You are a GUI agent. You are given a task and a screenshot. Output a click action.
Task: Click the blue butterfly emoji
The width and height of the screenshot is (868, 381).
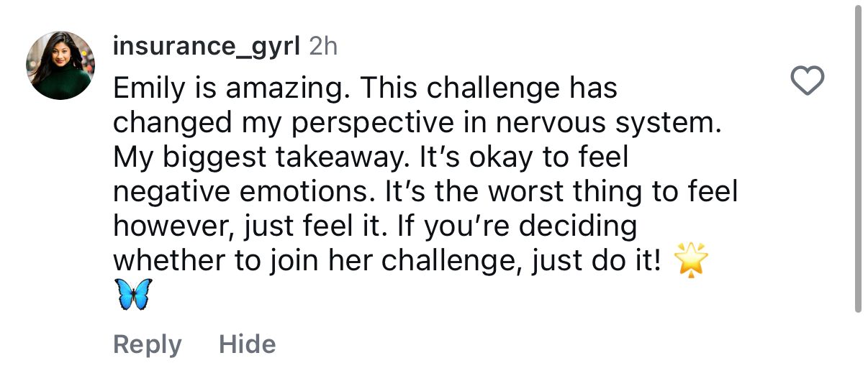click(x=134, y=295)
